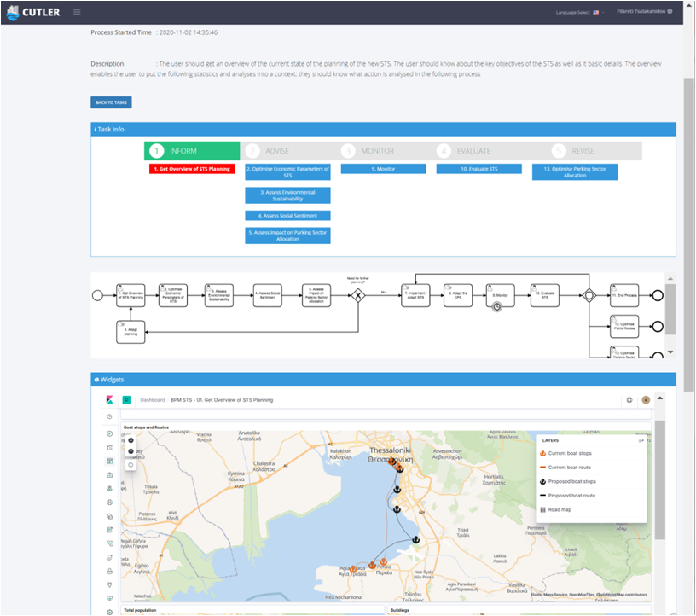Open Kibana management gear in sidebar
The width and height of the screenshot is (696, 616).
109,612
